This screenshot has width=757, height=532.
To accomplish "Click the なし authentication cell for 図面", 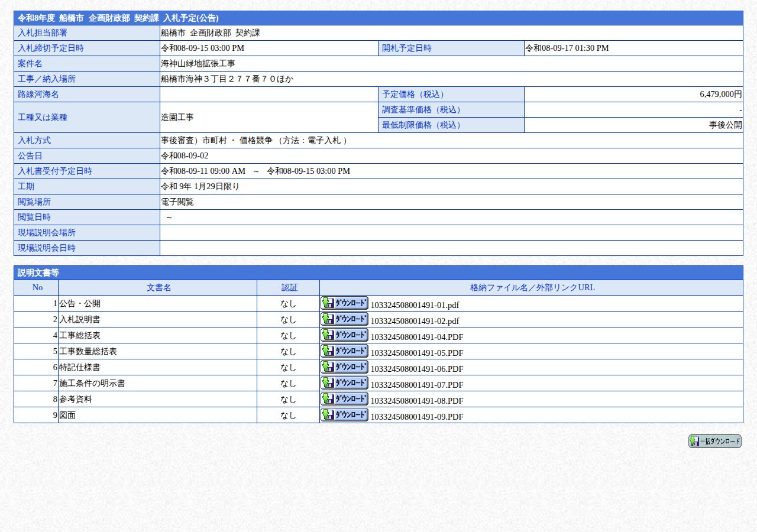I will (289, 415).
